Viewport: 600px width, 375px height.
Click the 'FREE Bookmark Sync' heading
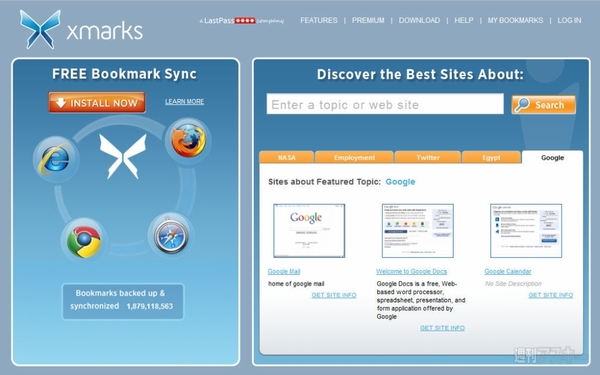(124, 74)
